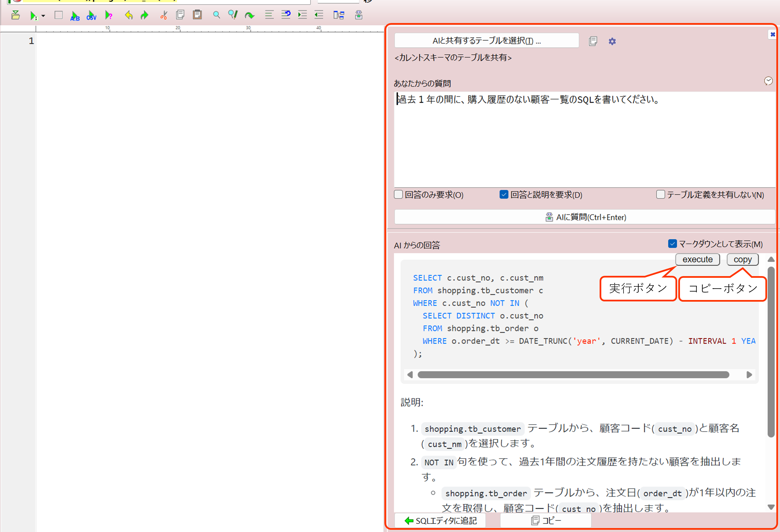780x532 pixels.
Task: Open search with the magnifier icon
Action: point(216,15)
